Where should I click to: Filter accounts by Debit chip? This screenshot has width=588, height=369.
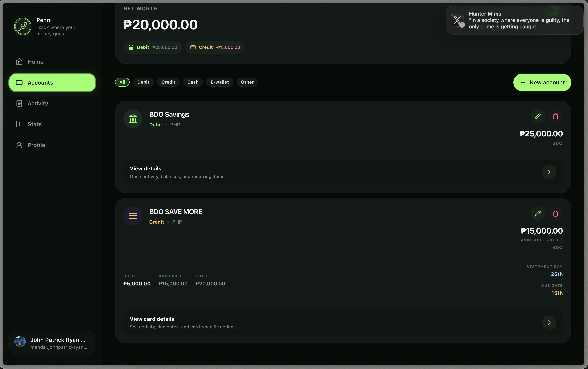pos(143,82)
